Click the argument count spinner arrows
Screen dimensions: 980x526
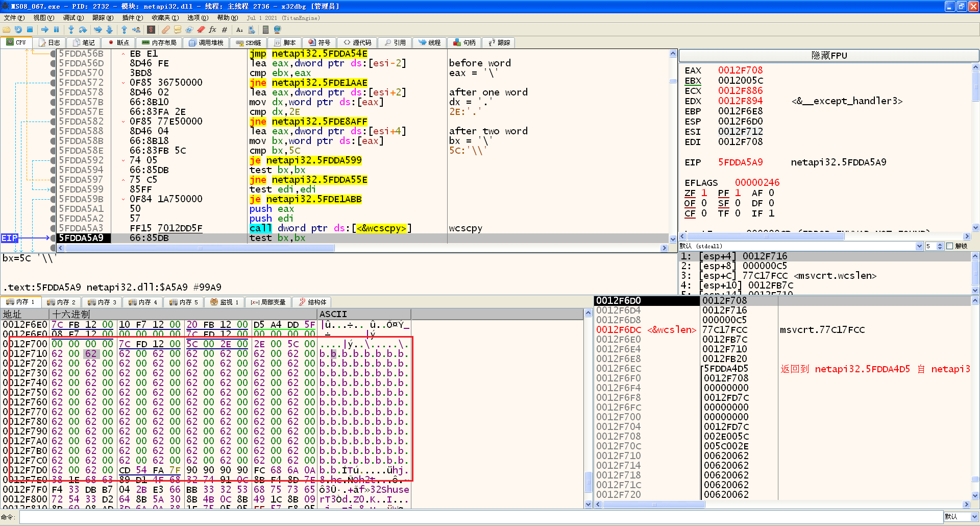coord(940,246)
